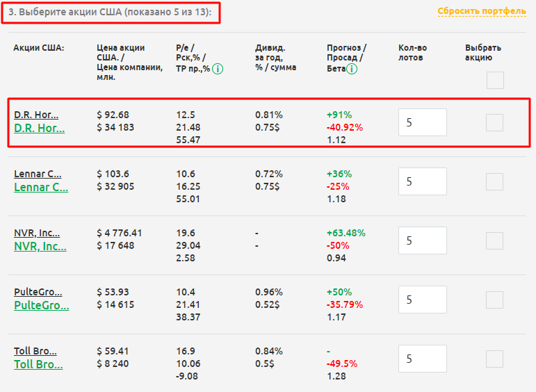Toggle the select-all stocks checkbox in header
536x392 pixels.
(495, 81)
